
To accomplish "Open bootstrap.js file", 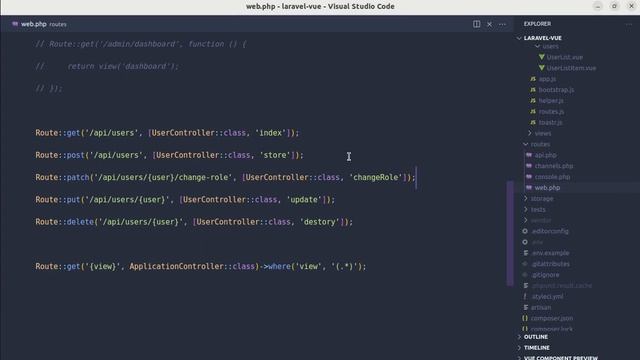I will (x=556, y=90).
